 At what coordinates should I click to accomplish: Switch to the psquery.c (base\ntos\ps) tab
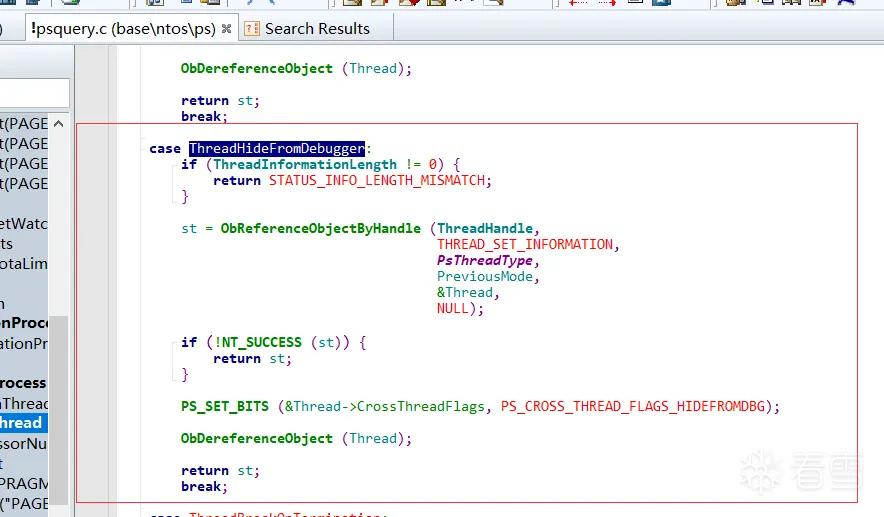point(123,29)
